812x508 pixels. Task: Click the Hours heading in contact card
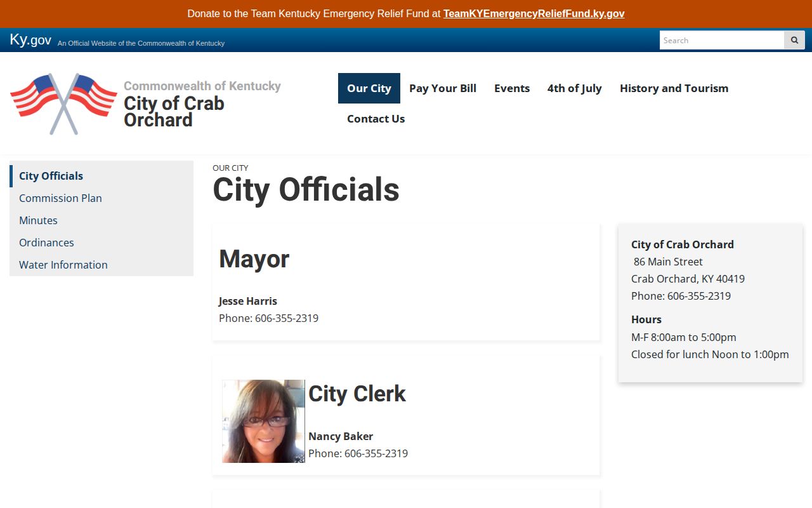[646, 319]
